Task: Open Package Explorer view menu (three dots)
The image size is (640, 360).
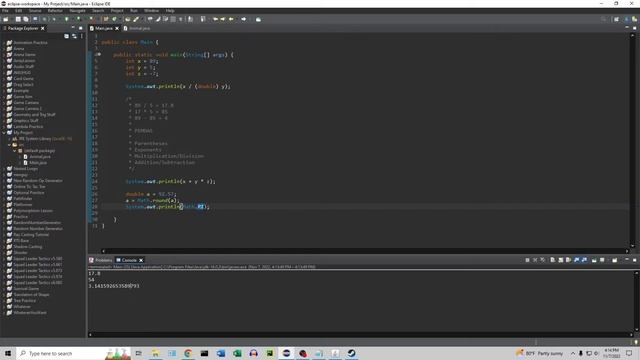Action: pyautogui.click(x=82, y=36)
